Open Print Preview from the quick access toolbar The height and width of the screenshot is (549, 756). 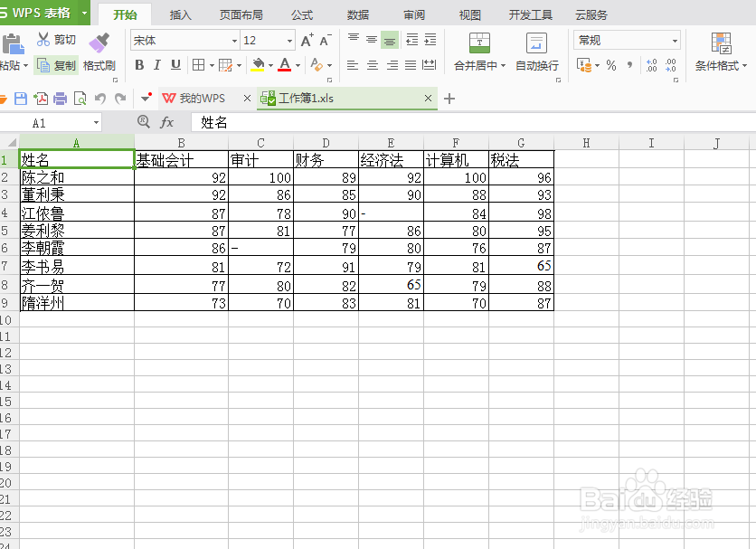pos(80,99)
